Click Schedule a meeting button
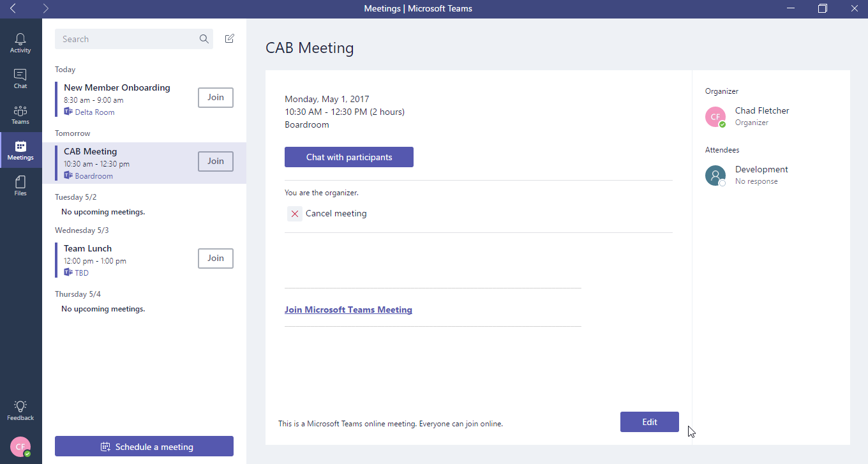868x464 pixels. (144, 446)
